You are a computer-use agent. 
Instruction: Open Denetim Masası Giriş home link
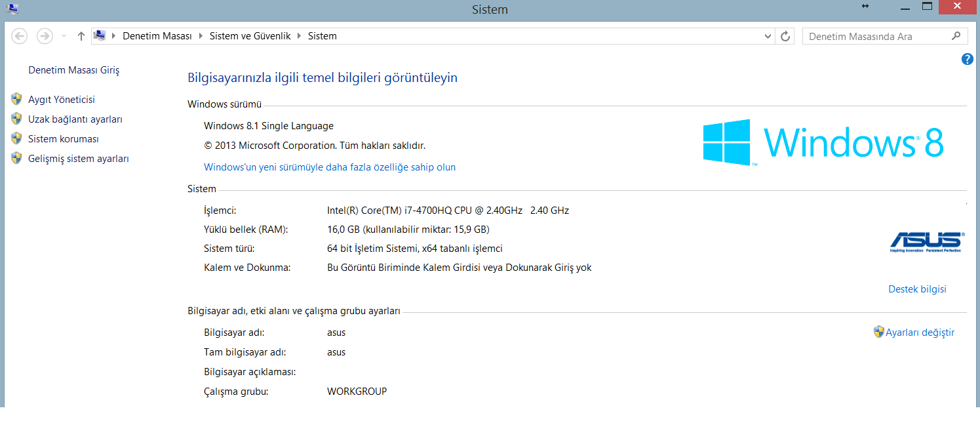pos(74,70)
